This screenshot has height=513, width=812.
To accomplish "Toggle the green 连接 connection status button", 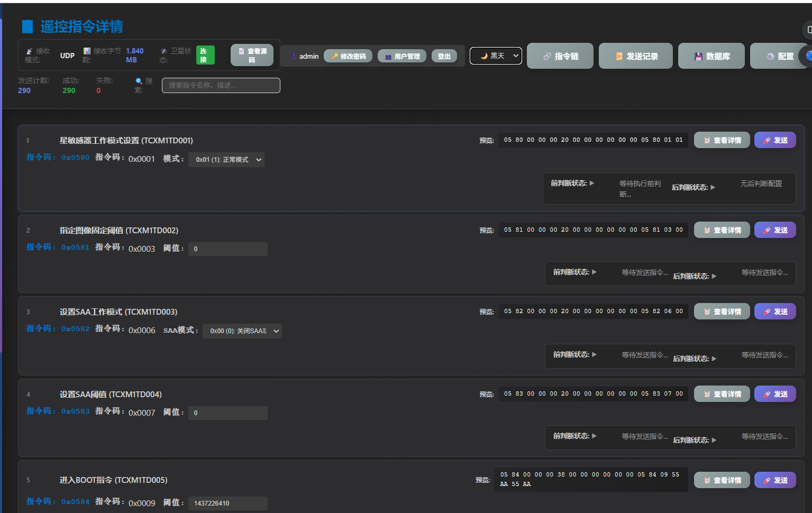I will coord(205,55).
